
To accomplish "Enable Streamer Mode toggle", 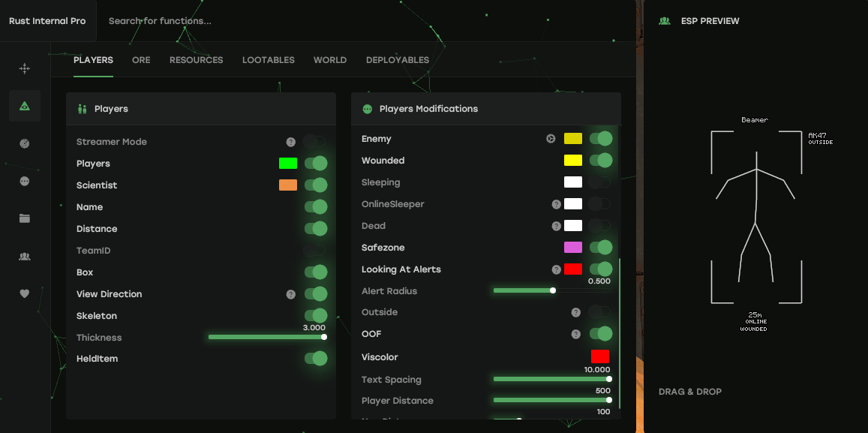I will [314, 142].
